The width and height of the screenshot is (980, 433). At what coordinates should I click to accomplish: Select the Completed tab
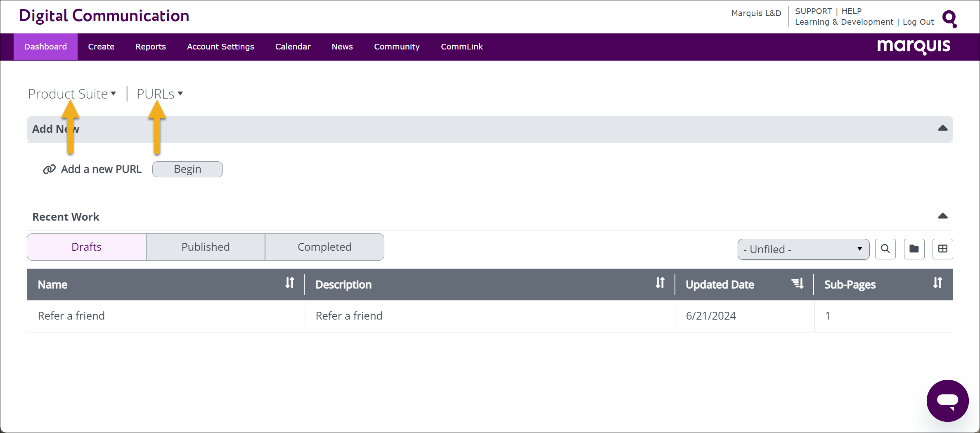(x=324, y=247)
